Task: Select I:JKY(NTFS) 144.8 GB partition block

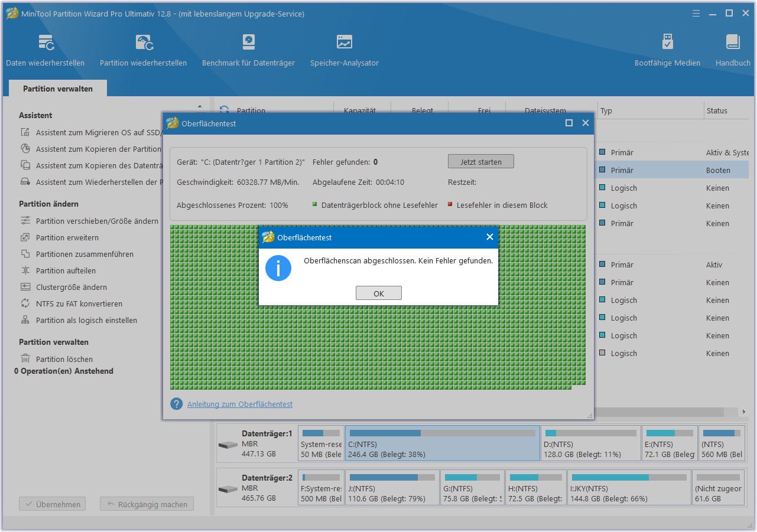Action: (629, 488)
